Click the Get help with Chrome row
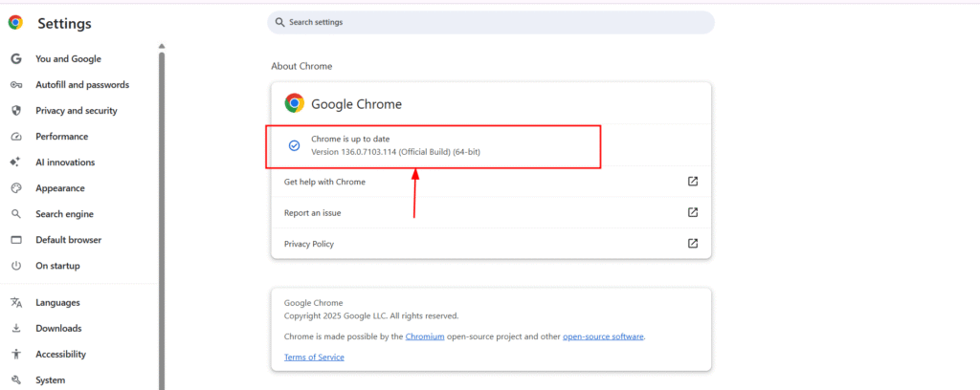 coord(491,182)
